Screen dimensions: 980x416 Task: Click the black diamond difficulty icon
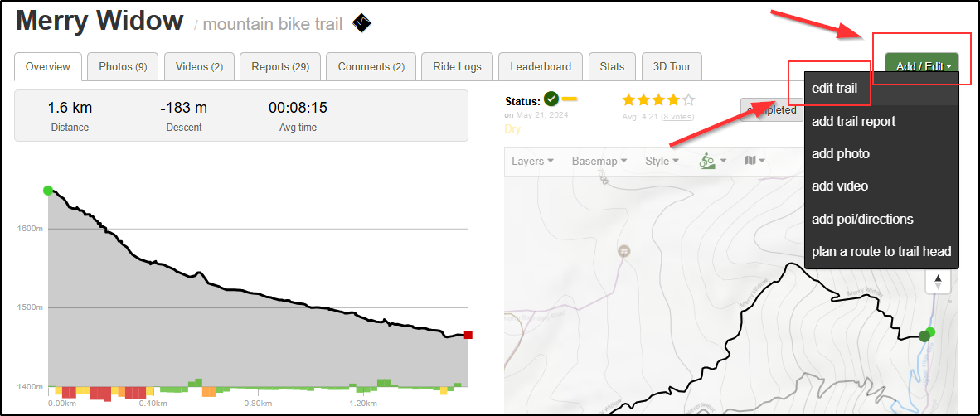361,23
